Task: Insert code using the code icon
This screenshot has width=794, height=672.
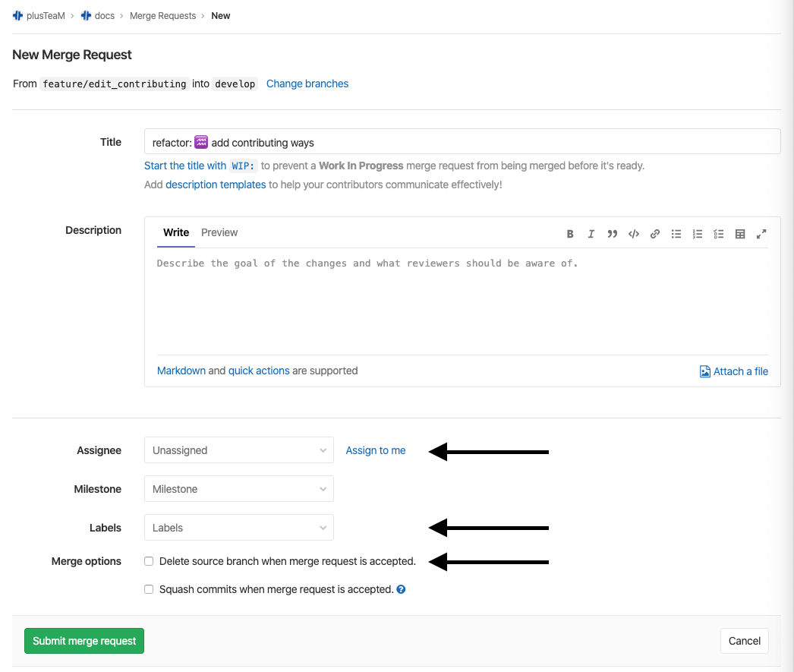Action: coord(633,234)
